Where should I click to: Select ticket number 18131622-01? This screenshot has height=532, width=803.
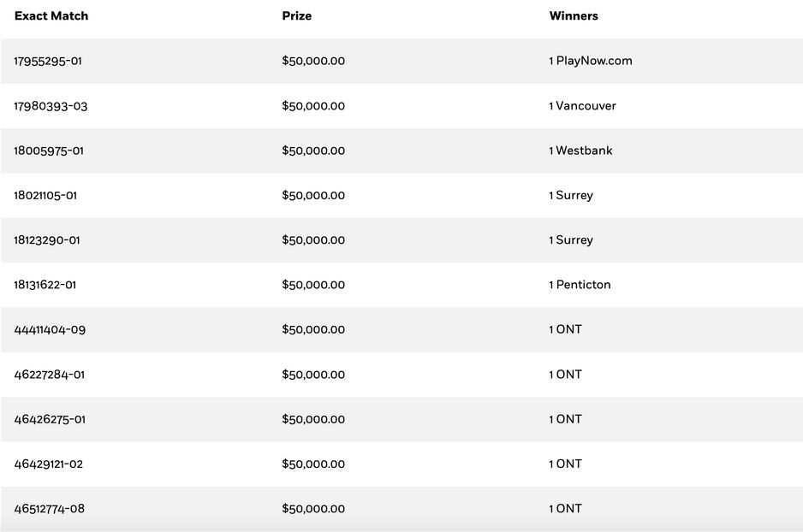point(45,285)
